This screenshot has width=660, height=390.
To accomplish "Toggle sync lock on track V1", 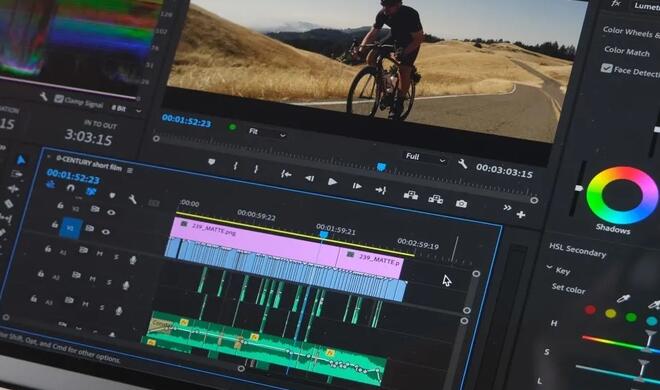I will [89, 228].
